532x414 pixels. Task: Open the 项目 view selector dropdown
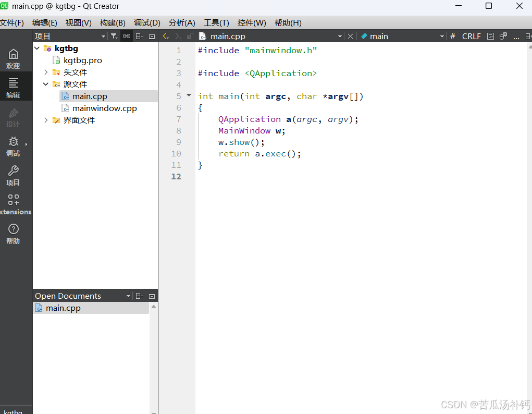click(x=103, y=36)
